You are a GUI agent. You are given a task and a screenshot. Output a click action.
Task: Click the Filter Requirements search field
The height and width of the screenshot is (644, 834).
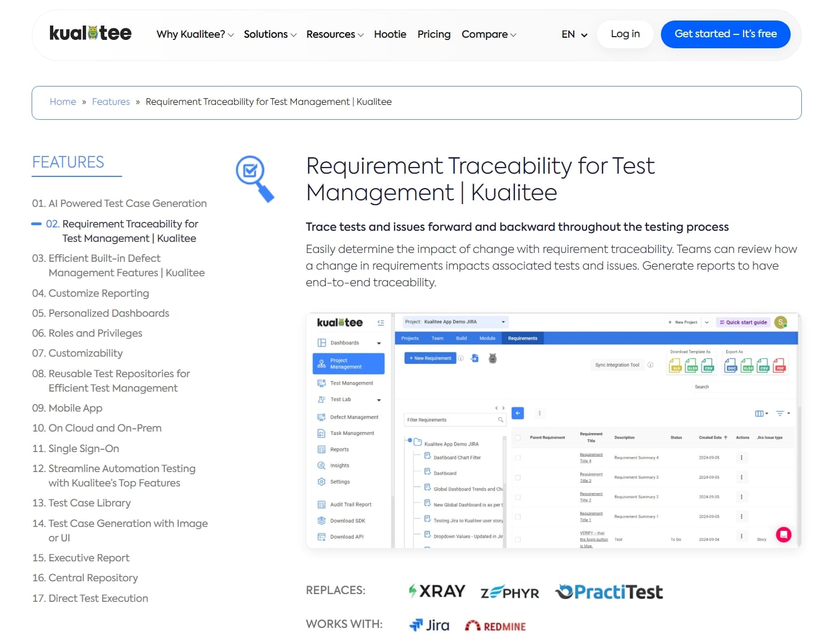click(455, 420)
